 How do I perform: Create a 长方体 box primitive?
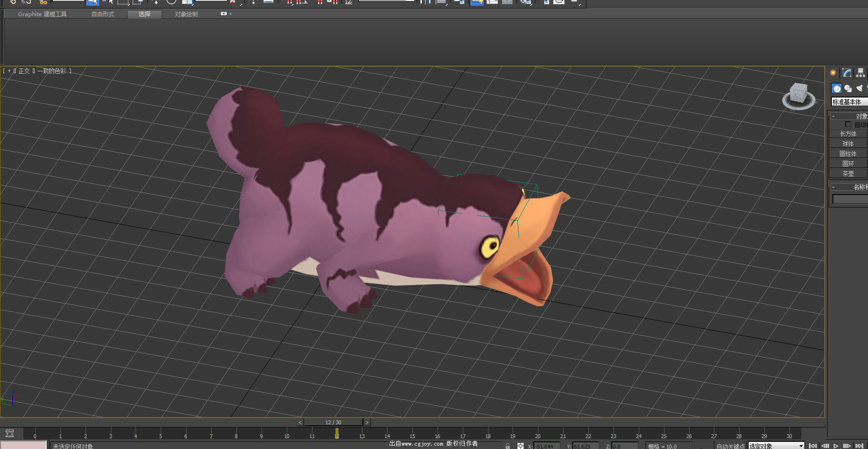pos(848,134)
